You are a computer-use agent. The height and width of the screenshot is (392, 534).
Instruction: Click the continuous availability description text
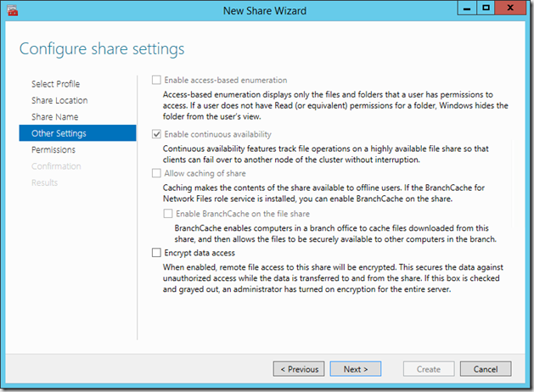pos(325,154)
